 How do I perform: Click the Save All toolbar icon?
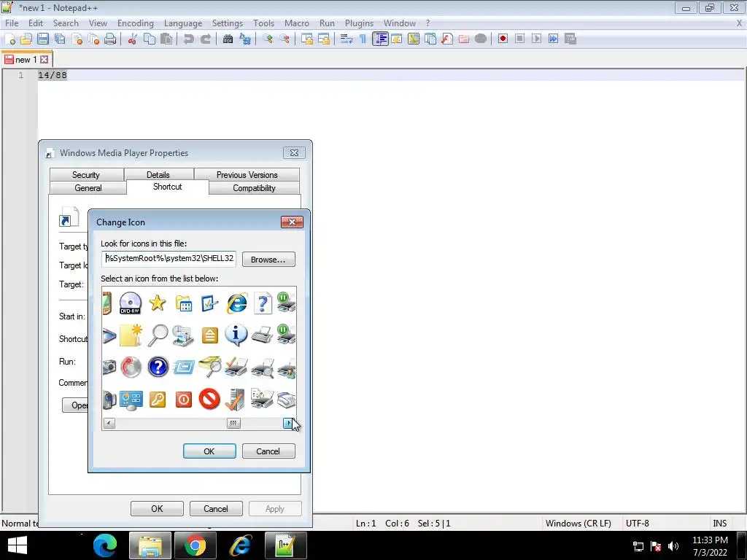(x=60, y=39)
